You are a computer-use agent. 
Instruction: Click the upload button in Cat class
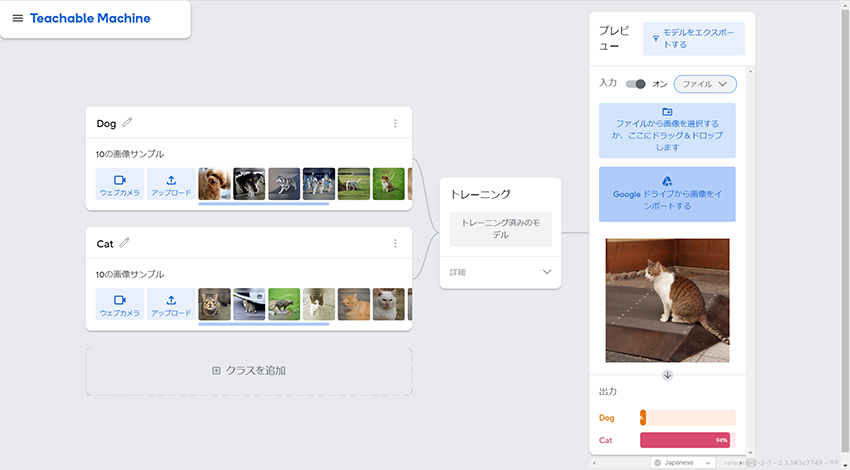click(x=171, y=304)
